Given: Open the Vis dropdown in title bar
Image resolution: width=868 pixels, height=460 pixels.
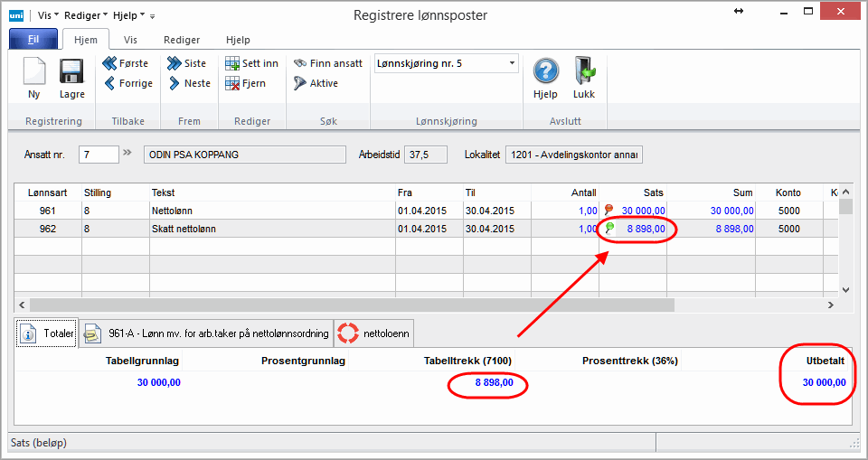Looking at the screenshot, I should [49, 15].
